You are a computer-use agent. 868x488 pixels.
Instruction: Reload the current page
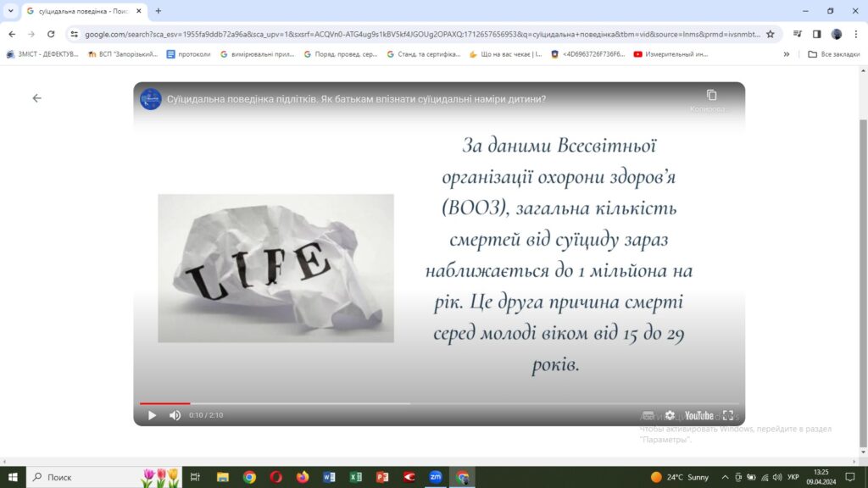(x=51, y=34)
